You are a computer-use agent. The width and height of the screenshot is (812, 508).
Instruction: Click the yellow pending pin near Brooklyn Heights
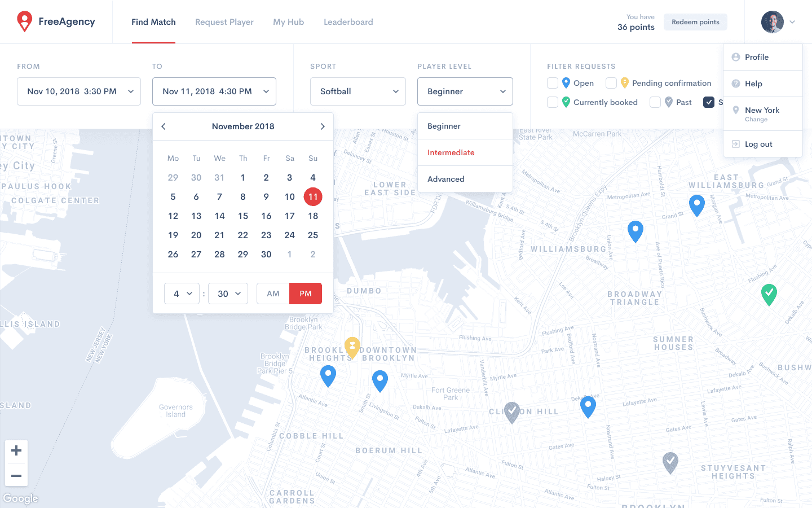352,347
